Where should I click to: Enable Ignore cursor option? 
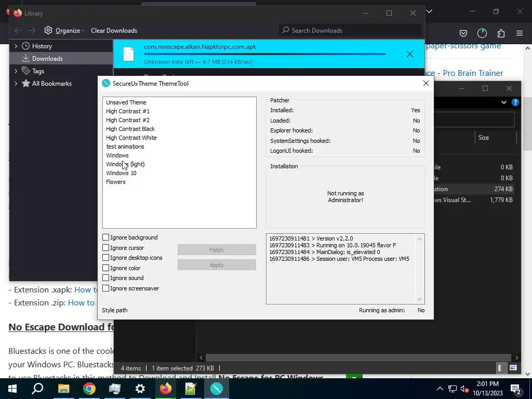click(x=106, y=248)
